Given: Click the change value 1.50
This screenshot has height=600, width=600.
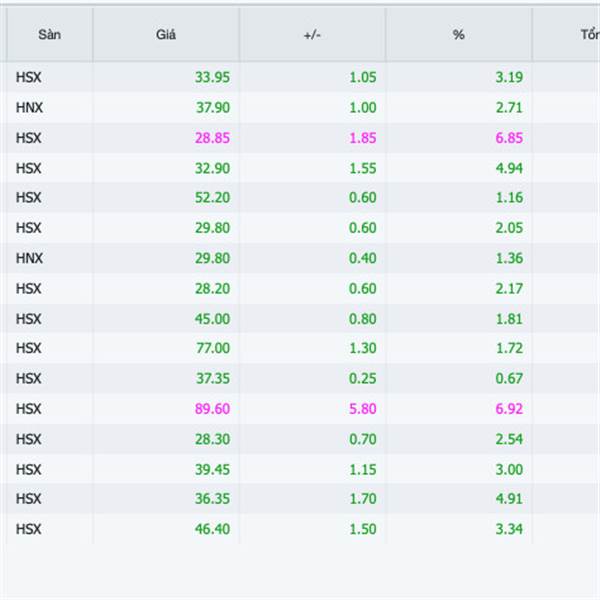Looking at the screenshot, I should click(363, 529).
